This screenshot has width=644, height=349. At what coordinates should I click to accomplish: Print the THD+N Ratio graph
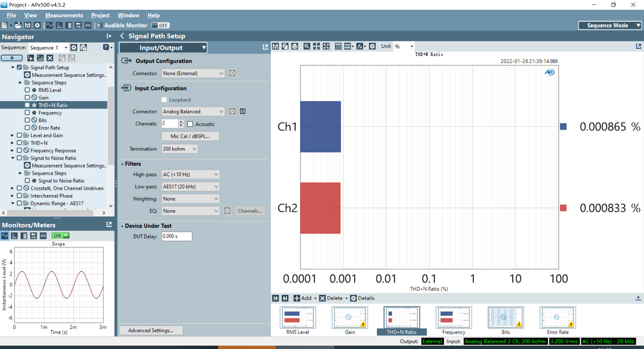coord(295,46)
